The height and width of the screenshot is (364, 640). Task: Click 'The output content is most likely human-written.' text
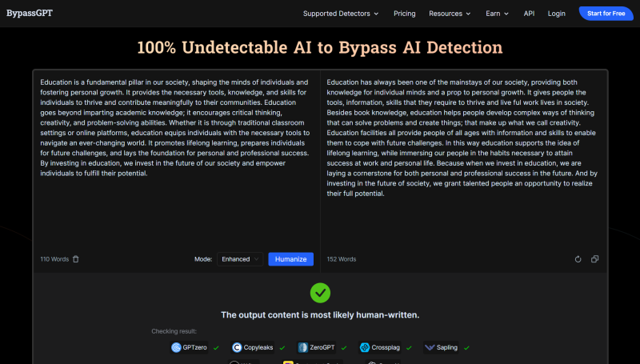point(320,315)
